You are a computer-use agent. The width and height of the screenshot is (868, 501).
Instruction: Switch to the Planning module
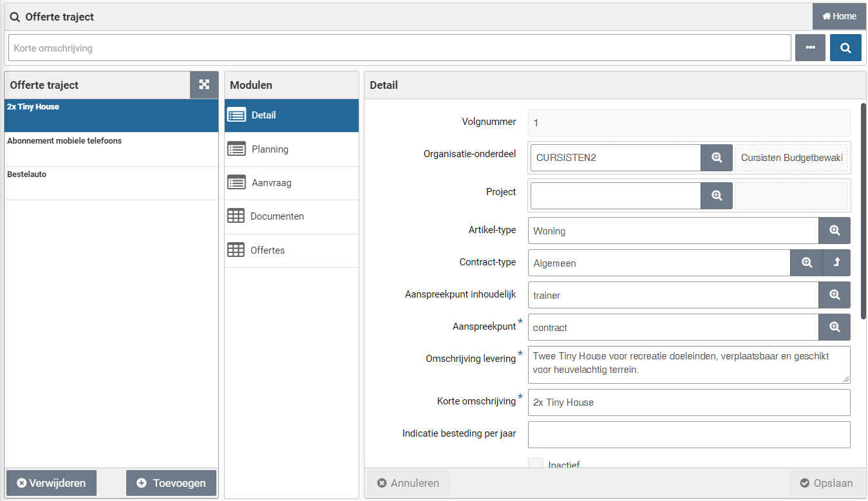pyautogui.click(x=270, y=149)
